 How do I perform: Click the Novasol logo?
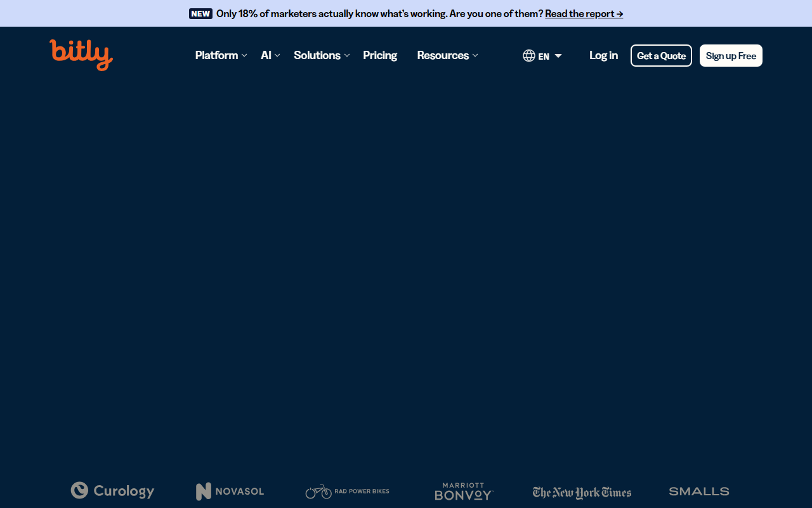tap(230, 491)
